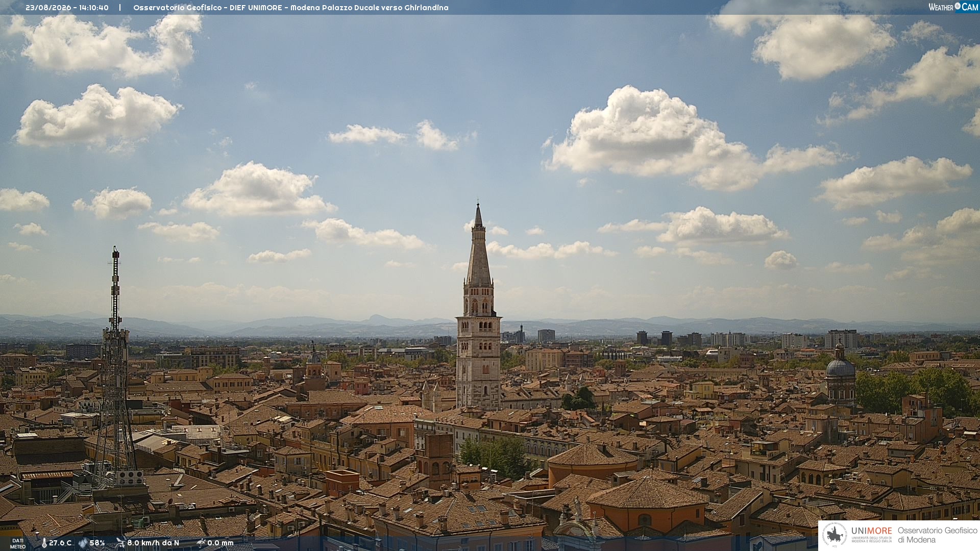Click the wind anemometer icon

[120, 543]
